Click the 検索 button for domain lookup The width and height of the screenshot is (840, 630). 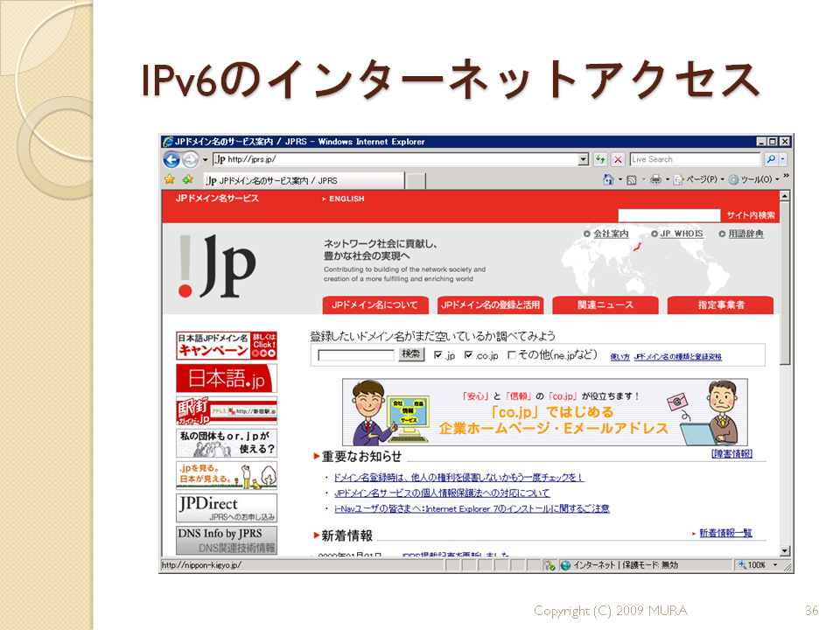411,354
